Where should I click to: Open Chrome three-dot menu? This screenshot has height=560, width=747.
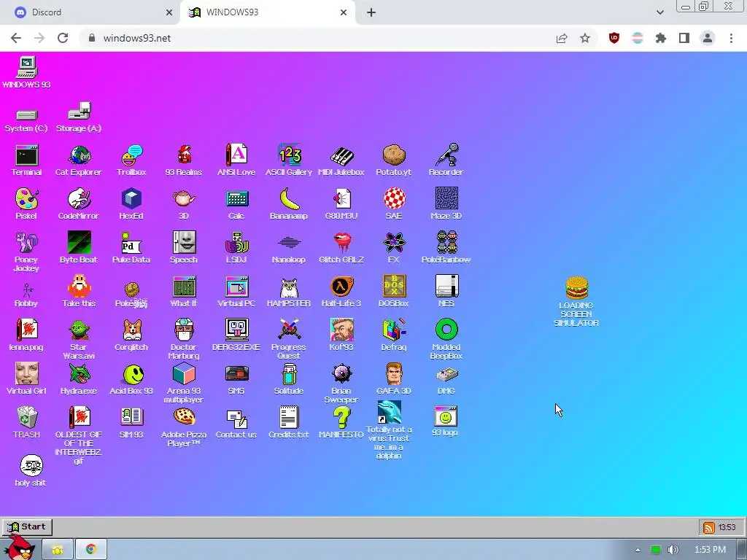(x=731, y=38)
